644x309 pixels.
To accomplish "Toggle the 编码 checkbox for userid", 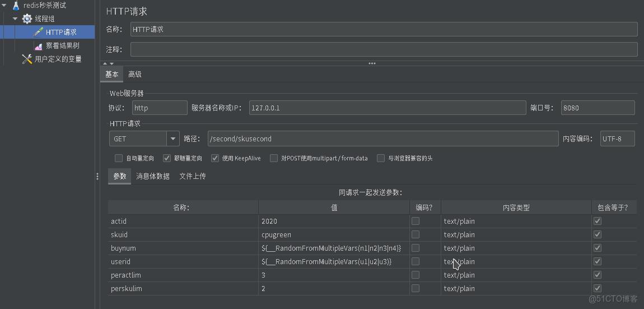I will [416, 261].
